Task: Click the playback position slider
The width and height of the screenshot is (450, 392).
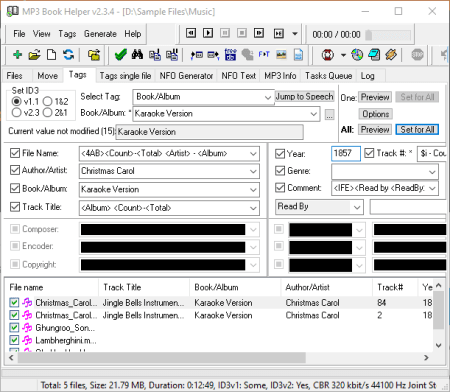Action: point(388,35)
